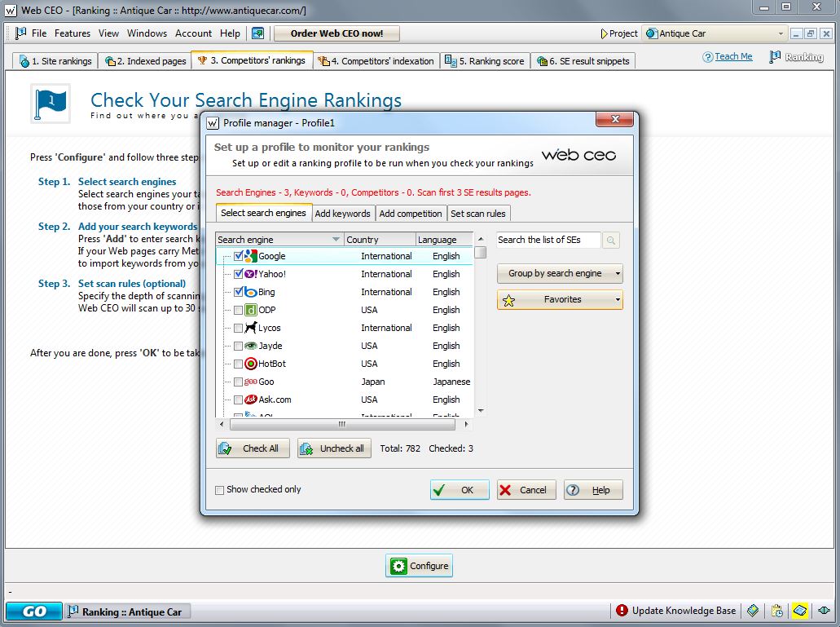Check the ODP search engine checkbox
The image size is (840, 627).
click(239, 310)
